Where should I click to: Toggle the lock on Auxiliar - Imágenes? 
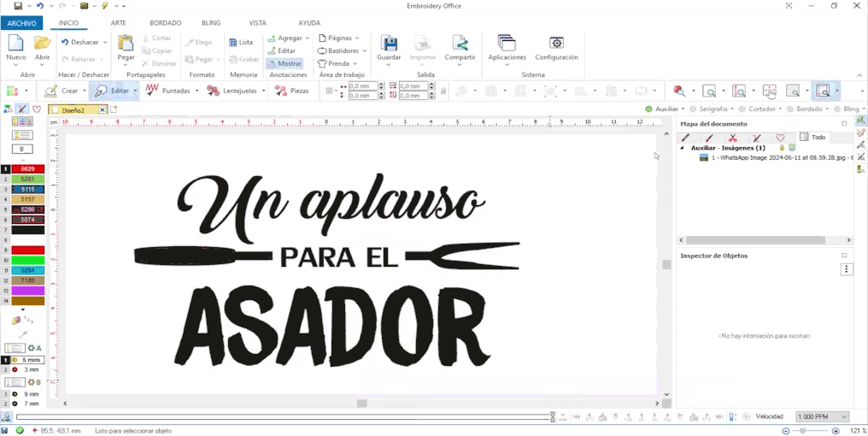782,148
